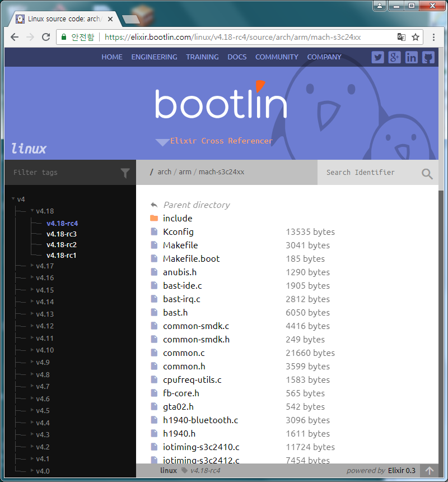448x482 pixels.
Task: Bookmark this page with star icon
Action: point(416,37)
